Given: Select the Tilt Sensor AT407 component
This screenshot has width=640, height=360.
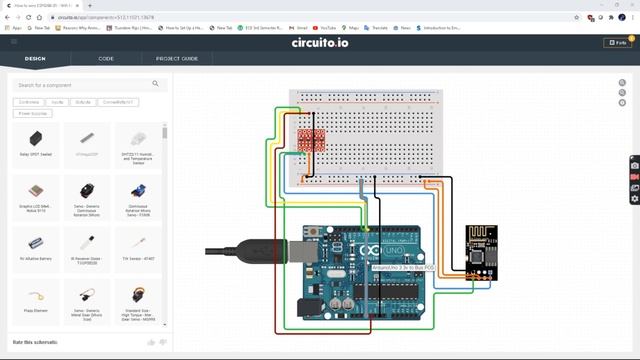Looking at the screenshot, I should click(138, 249).
